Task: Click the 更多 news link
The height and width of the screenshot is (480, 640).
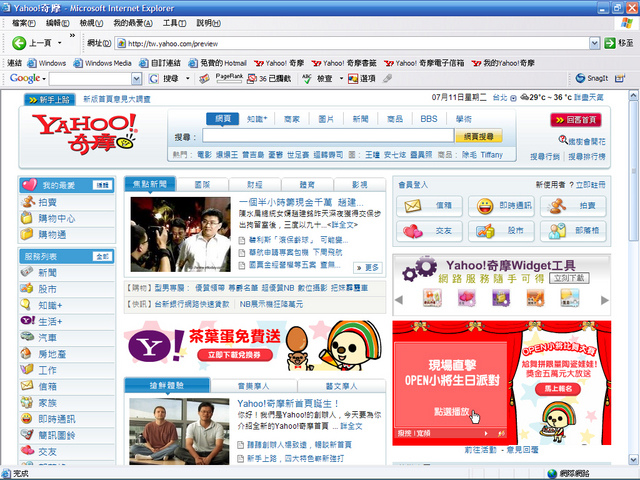Action: [x=368, y=267]
